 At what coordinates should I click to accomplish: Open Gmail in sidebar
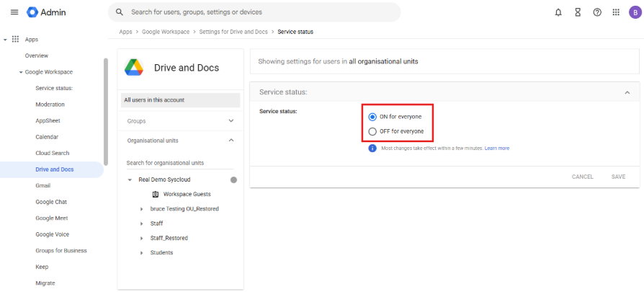coord(43,185)
